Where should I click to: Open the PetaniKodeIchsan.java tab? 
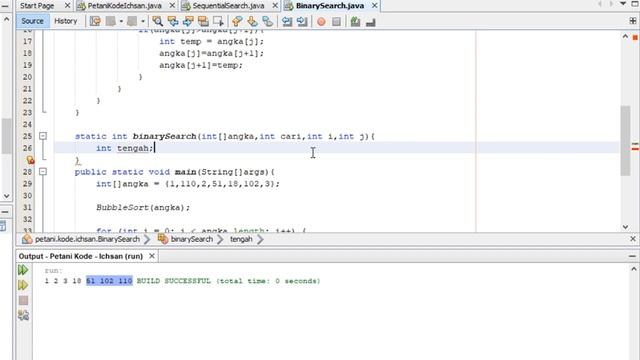click(124, 6)
